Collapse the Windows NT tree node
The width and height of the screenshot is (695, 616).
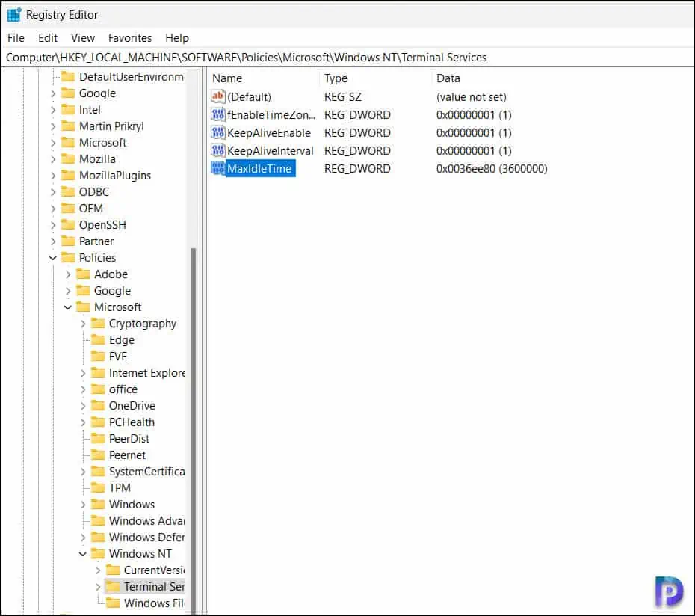tap(83, 553)
